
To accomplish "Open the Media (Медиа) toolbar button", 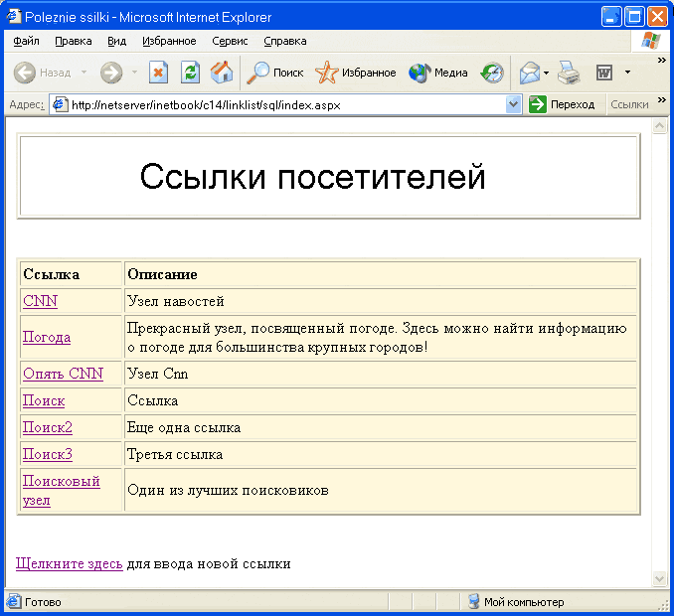I will (438, 73).
